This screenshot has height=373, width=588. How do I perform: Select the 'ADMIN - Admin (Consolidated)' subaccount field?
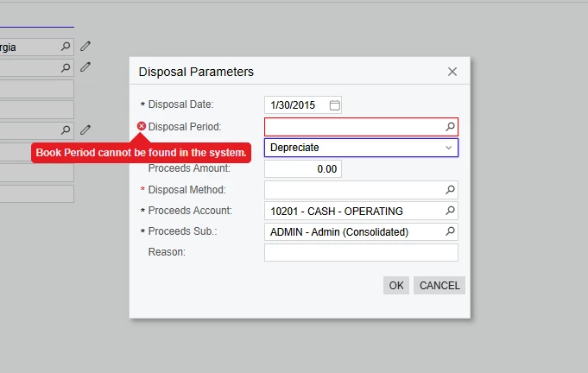[353, 231]
